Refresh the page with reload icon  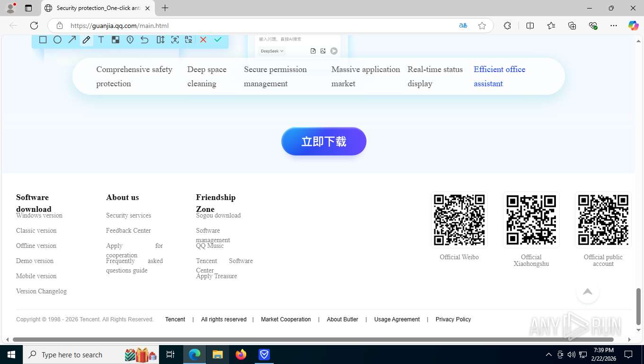pos(34,26)
